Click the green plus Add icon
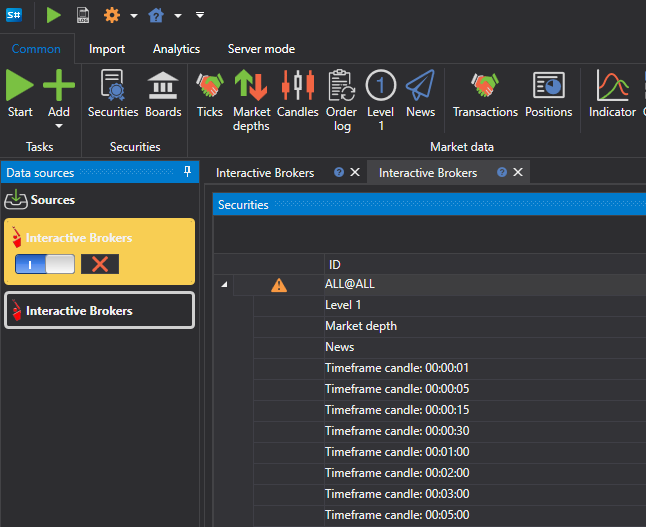Screen dimensions: 646x527 pyautogui.click(x=59, y=85)
